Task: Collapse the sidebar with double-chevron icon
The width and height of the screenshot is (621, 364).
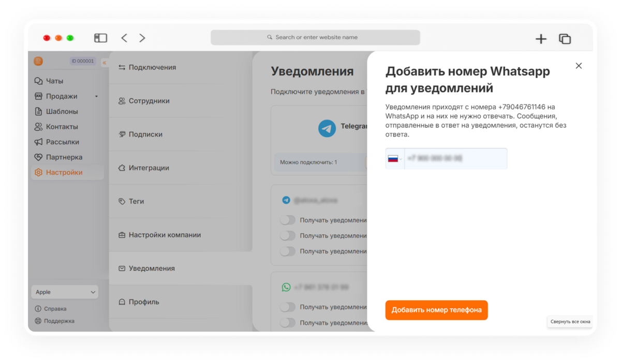Action: 104,63
